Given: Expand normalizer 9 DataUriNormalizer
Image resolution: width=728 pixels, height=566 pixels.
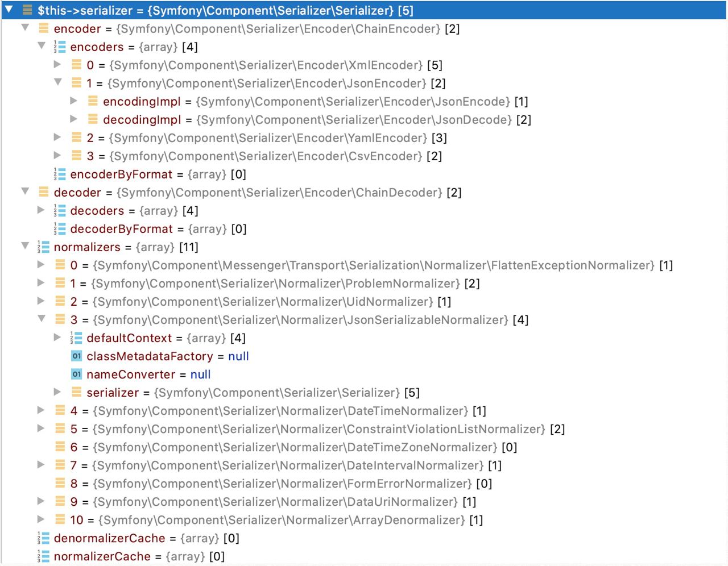Looking at the screenshot, I should point(41,501).
